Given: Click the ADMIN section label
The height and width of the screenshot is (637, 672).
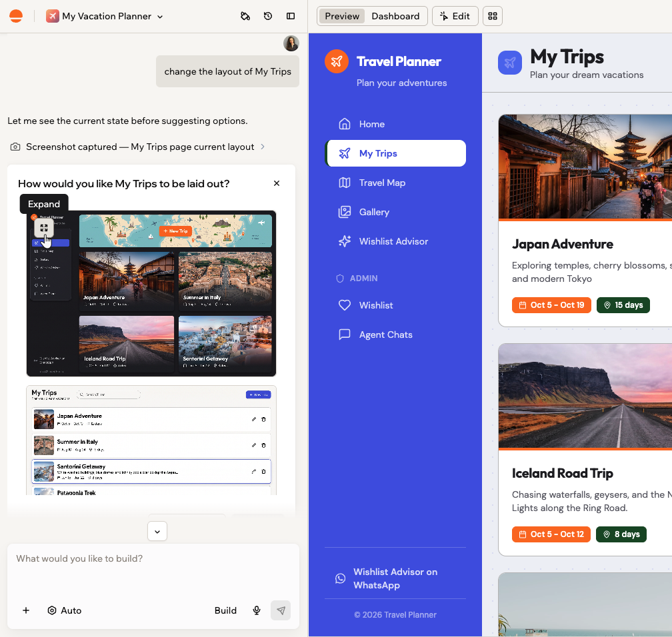Looking at the screenshot, I should tap(363, 279).
